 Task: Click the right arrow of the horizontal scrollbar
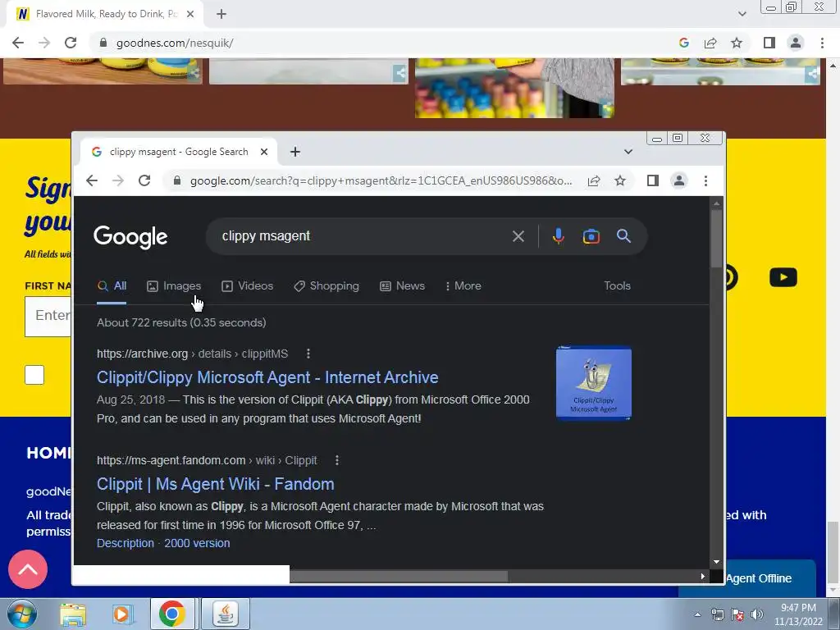click(702, 577)
